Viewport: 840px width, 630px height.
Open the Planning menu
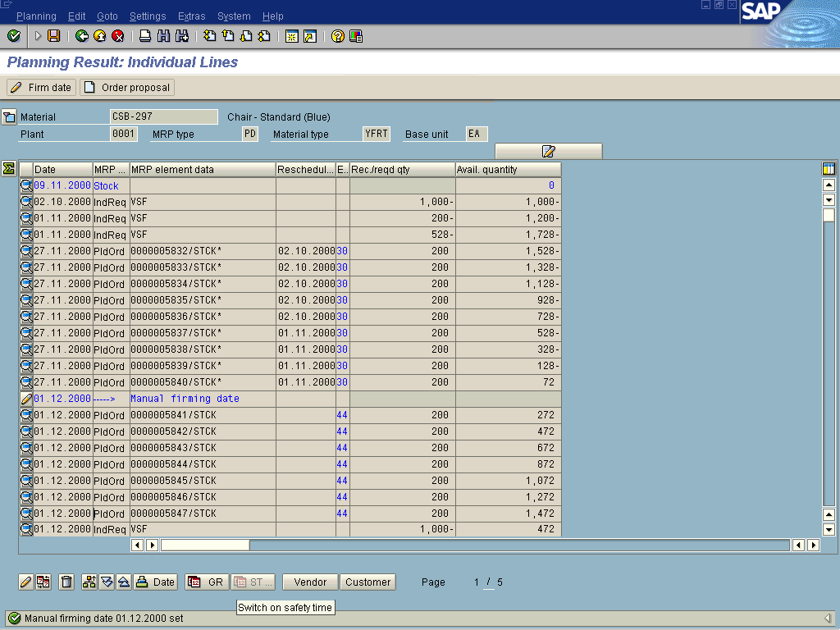point(36,16)
